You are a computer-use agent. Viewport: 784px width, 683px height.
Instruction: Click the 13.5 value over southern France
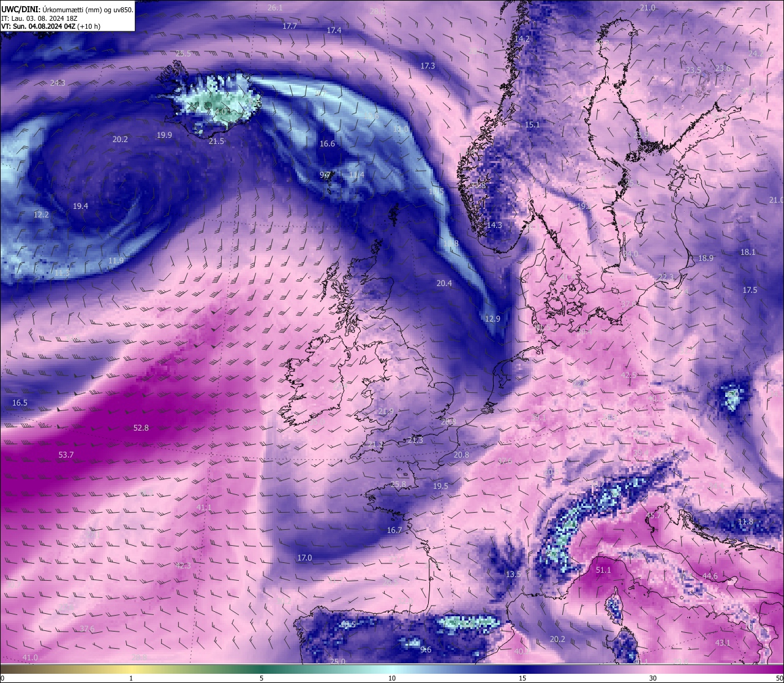[513, 574]
